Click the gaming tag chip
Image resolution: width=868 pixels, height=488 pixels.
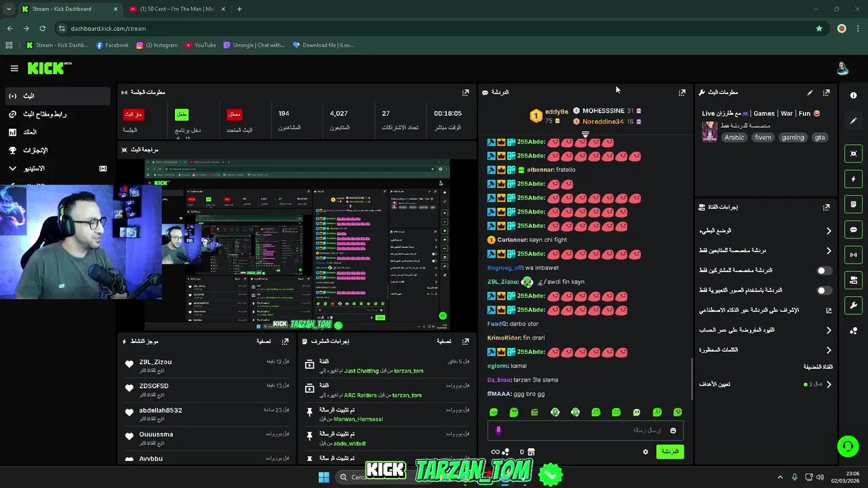(793, 138)
